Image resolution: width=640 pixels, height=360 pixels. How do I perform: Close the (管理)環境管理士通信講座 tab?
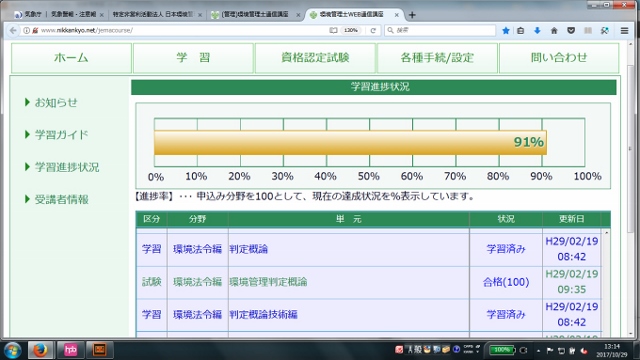(x=298, y=15)
